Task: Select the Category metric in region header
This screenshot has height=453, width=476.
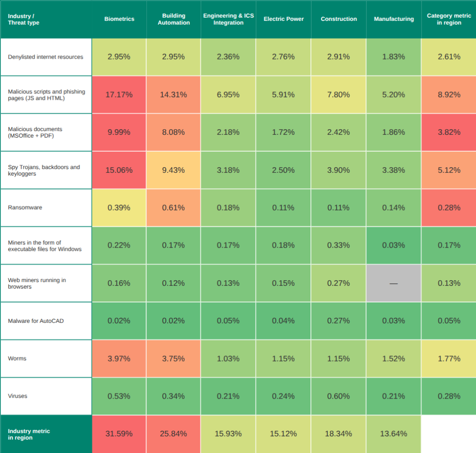Action: 449,19
